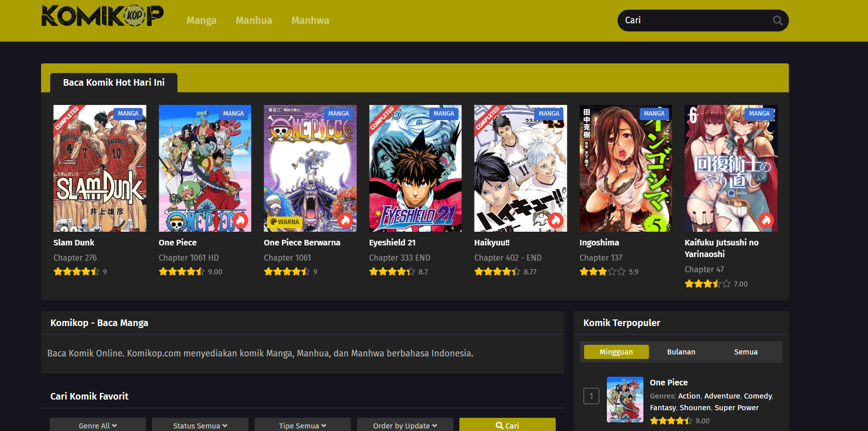Image resolution: width=868 pixels, height=431 pixels.
Task: Open the Ingoshima cover thumbnail
Action: pos(626,168)
